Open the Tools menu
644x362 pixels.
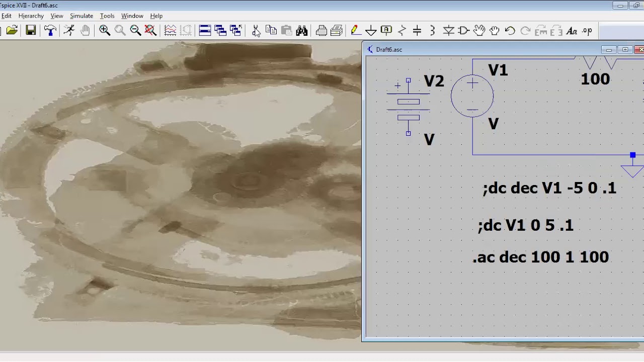107,16
